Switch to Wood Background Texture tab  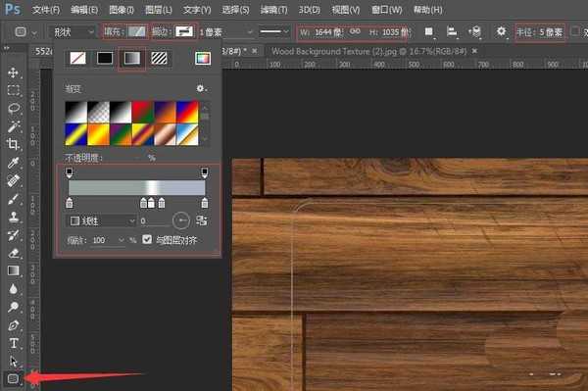tap(369, 51)
